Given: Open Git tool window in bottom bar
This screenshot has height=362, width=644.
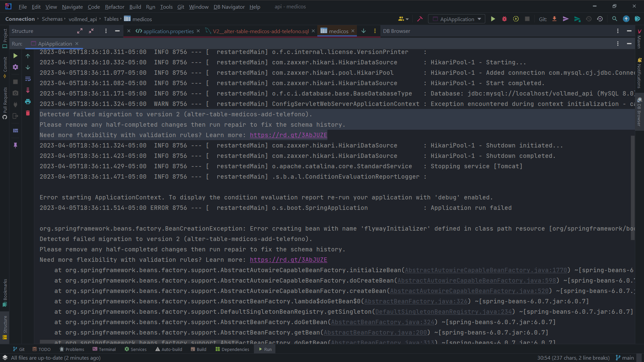Looking at the screenshot, I should (x=19, y=349).
